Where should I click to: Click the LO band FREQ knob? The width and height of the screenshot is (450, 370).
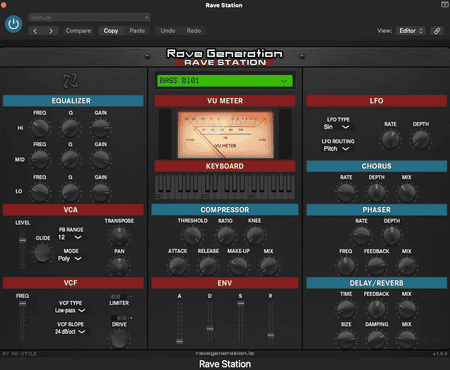coord(40,192)
